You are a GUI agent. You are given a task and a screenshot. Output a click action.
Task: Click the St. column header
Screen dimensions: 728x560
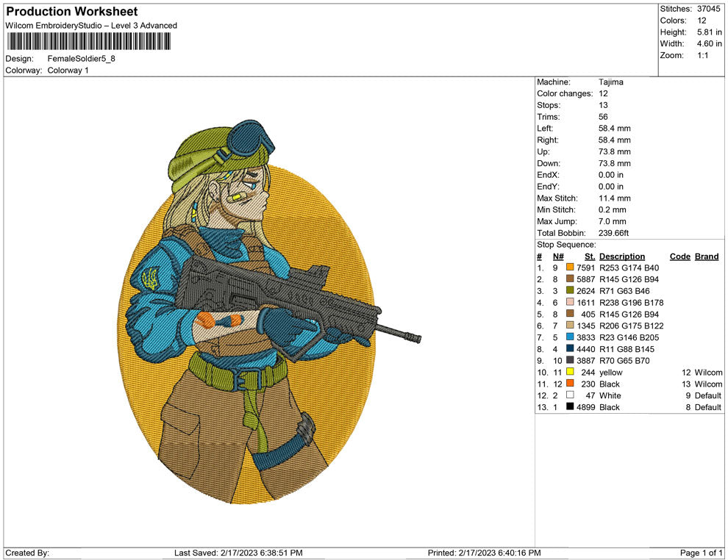[590, 256]
